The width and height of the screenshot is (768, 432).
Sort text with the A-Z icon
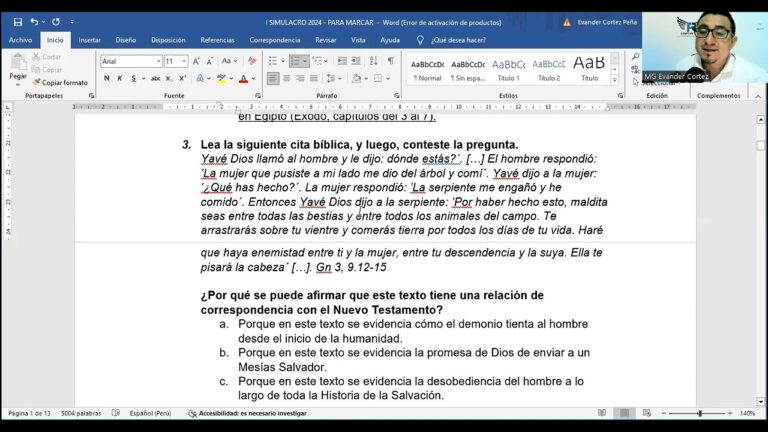[374, 61]
